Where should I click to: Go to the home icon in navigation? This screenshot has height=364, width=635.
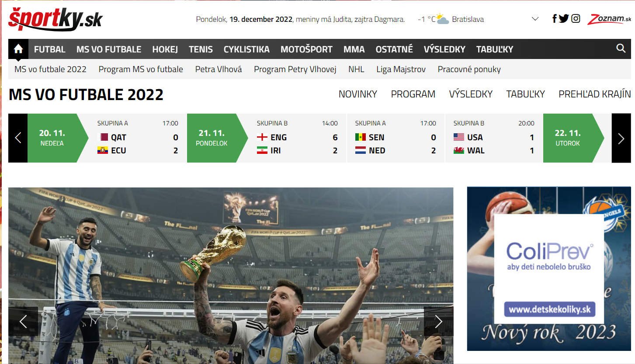(18, 49)
